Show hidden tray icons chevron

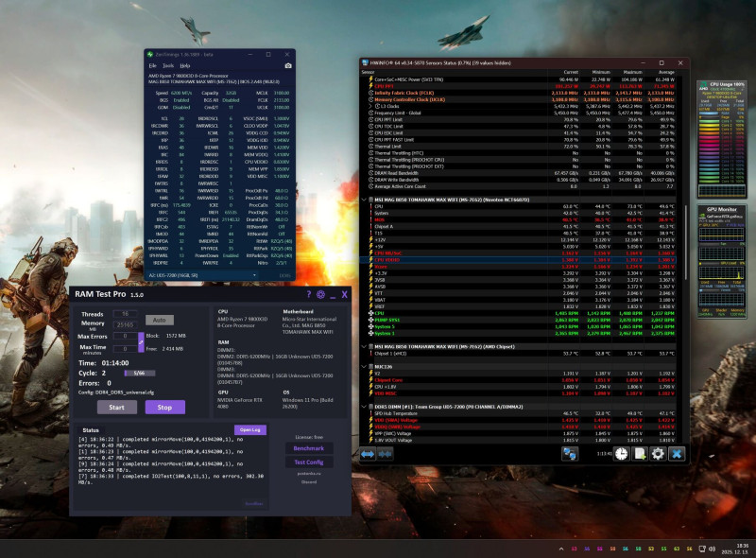[561, 549]
